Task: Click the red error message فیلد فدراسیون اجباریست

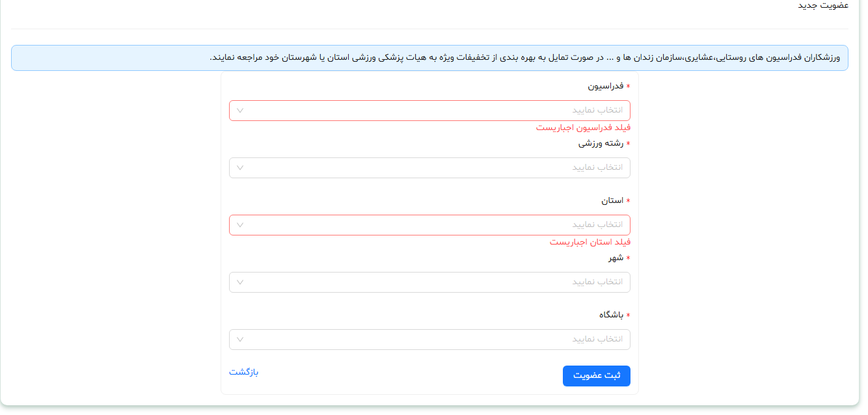Action: pos(582,127)
